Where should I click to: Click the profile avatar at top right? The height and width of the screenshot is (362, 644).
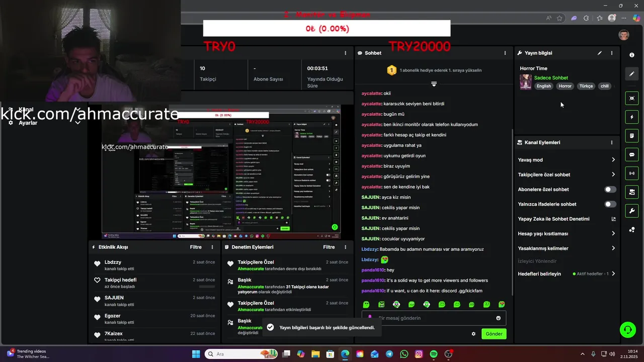[624, 35]
